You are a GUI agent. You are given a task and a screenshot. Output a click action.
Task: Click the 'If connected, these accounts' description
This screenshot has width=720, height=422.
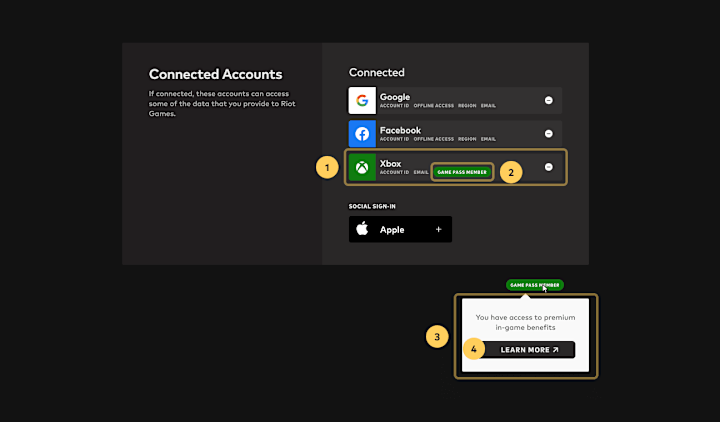pyautogui.click(x=222, y=104)
